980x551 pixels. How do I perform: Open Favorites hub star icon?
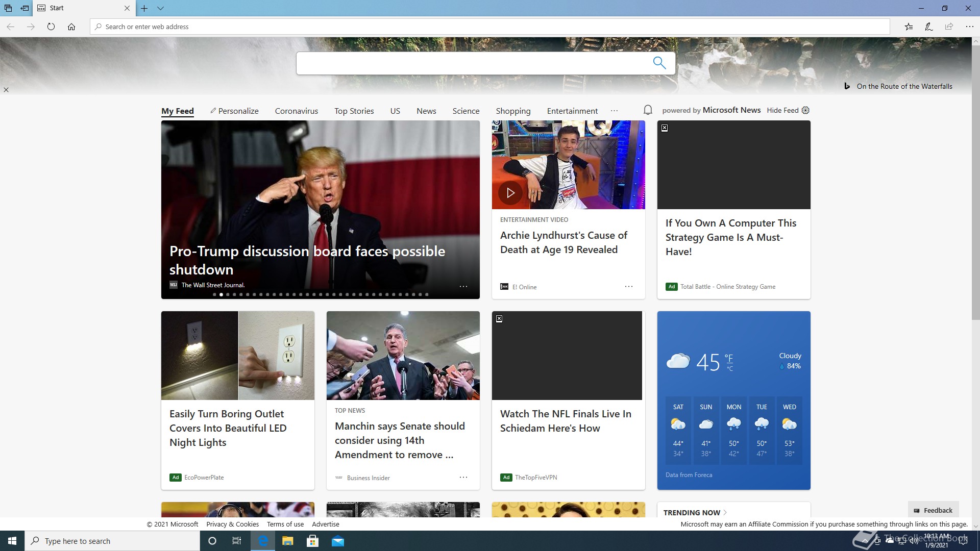(909, 27)
